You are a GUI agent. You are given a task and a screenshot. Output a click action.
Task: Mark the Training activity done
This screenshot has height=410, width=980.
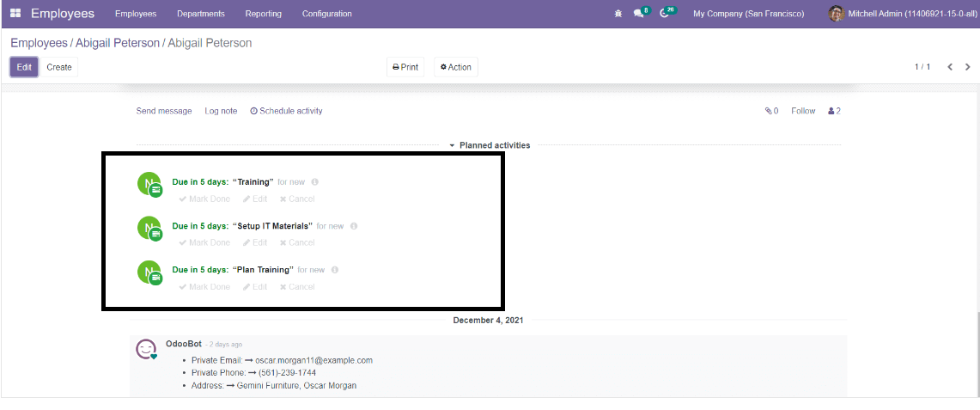[204, 199]
